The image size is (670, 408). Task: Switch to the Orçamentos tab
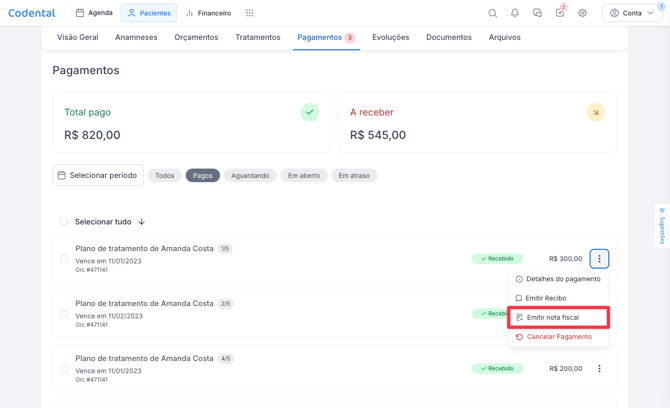tap(196, 37)
